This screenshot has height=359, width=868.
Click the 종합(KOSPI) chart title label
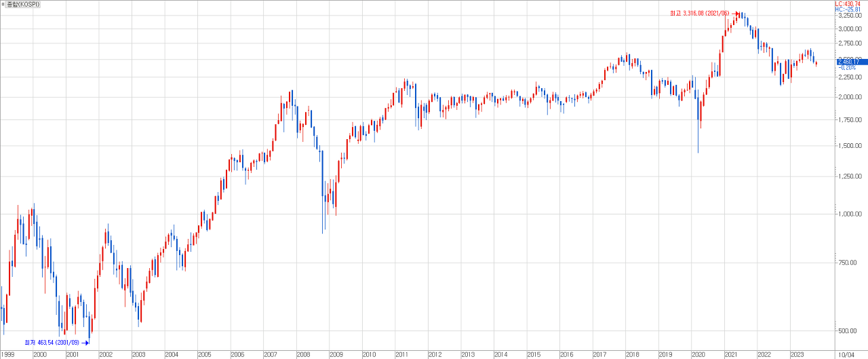23,4
